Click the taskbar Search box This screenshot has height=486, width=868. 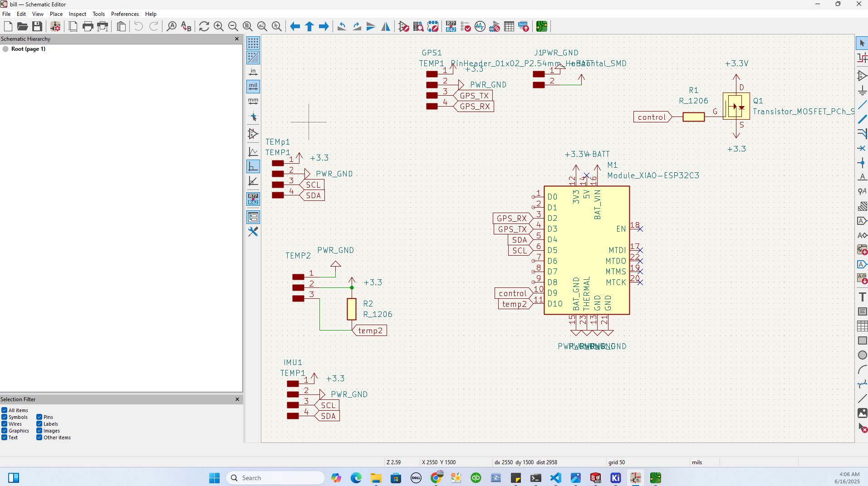click(275, 478)
